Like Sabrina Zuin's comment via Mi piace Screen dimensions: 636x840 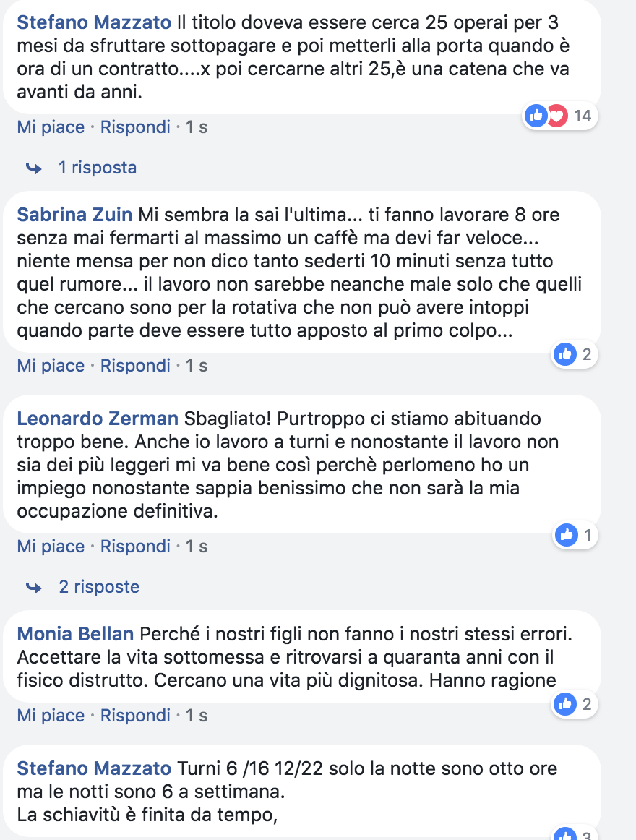click(x=51, y=366)
